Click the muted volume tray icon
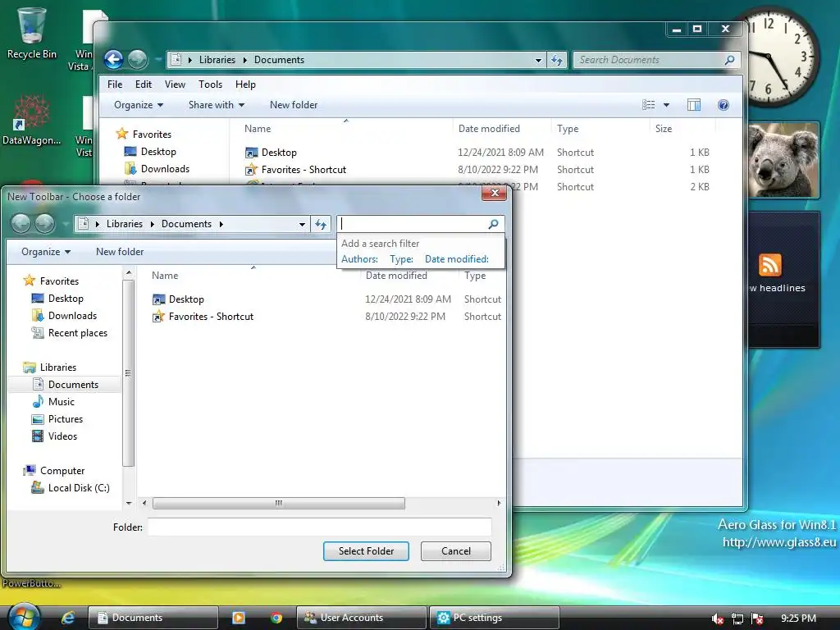The image size is (840, 630). tap(717, 619)
